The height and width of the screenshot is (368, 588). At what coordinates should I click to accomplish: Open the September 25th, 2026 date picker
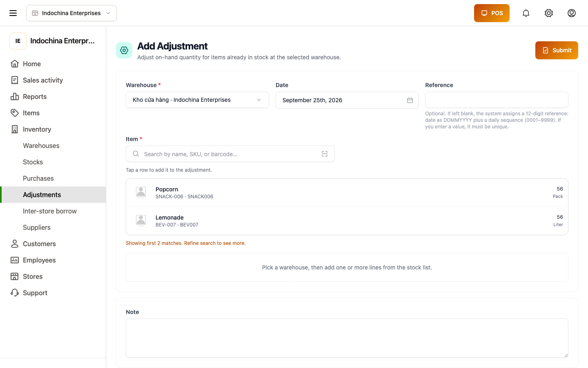347,100
